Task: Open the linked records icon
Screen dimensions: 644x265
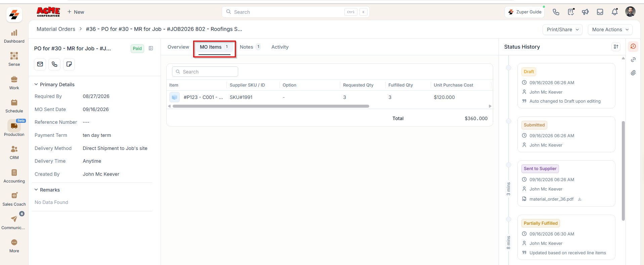Action: tap(633, 60)
